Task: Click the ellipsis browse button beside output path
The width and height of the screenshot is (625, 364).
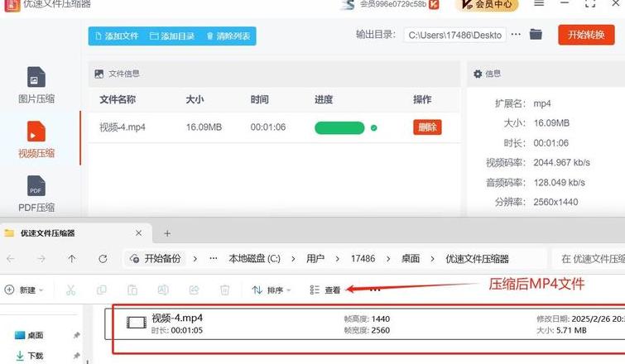Action: coord(516,35)
